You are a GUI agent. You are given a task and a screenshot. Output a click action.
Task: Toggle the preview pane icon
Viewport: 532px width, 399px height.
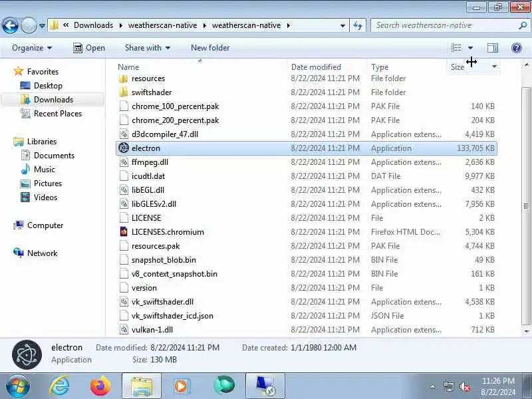click(493, 48)
